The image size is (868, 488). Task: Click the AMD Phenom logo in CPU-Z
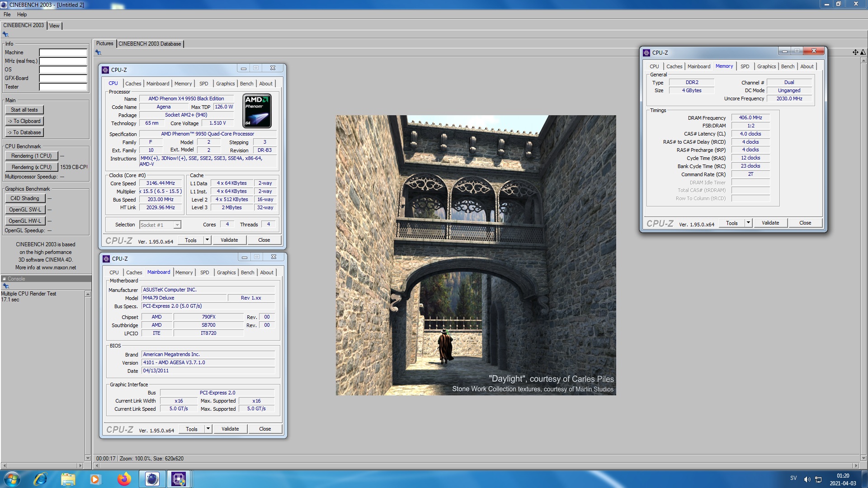click(257, 111)
